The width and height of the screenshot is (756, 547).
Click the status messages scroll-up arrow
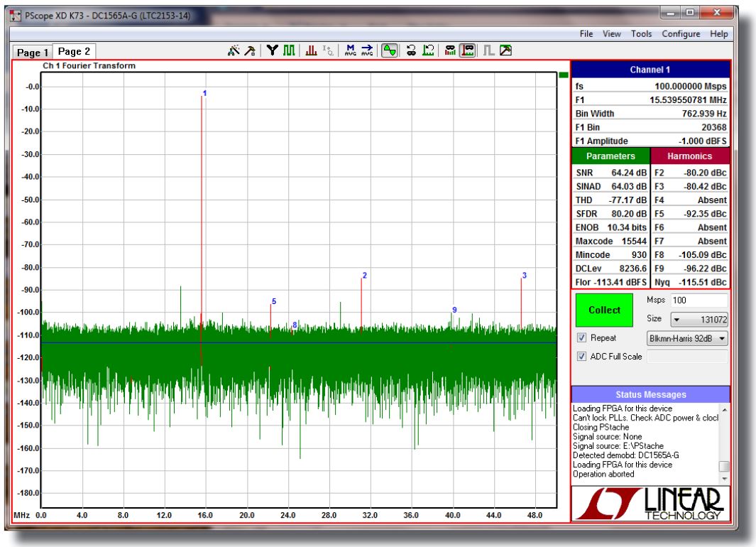(x=723, y=409)
